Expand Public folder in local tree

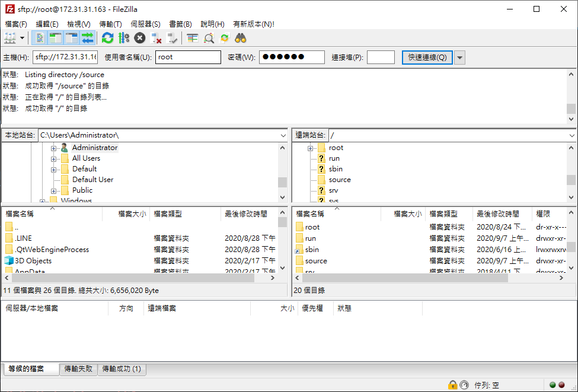pos(53,191)
